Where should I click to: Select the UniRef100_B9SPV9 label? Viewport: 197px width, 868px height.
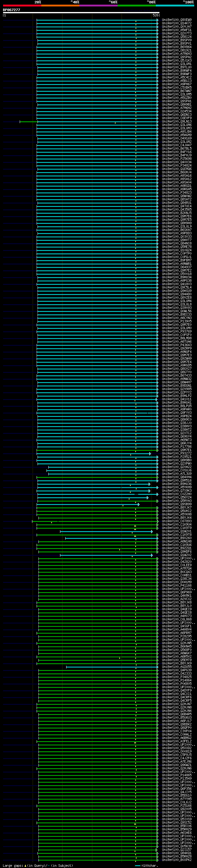[x=177, y=40]
